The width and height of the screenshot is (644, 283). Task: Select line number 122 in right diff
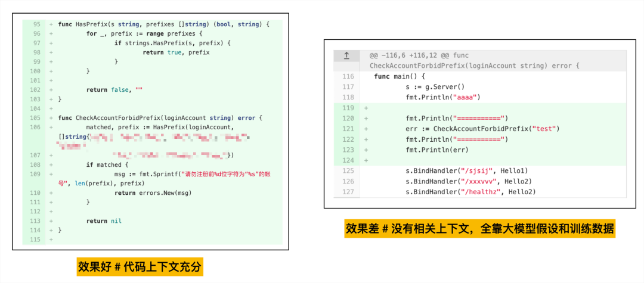[x=348, y=139]
